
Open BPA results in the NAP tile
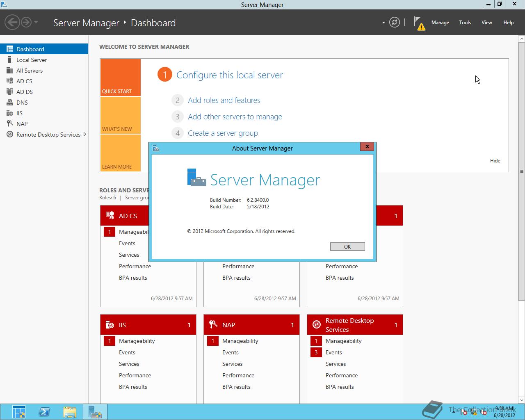(236, 387)
